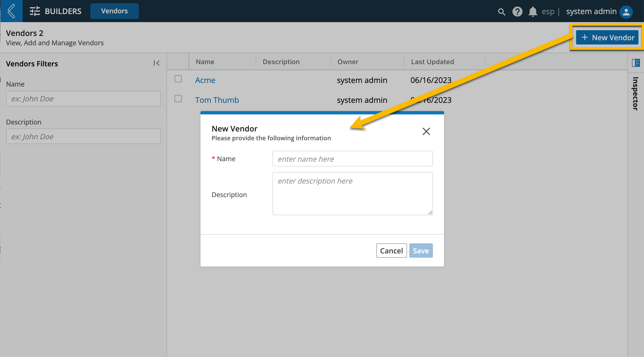Switch to the Vendors tab
Viewport: 644px width, 357px height.
coord(114,11)
